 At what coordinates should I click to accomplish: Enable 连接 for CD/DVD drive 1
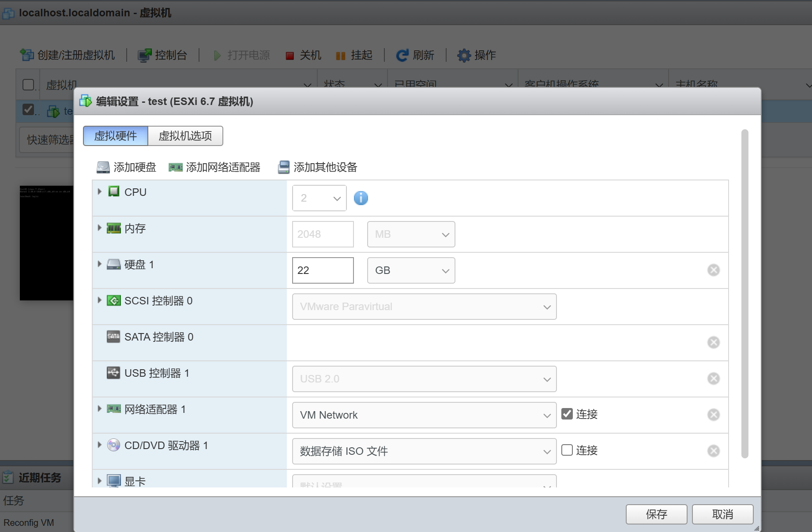click(567, 450)
